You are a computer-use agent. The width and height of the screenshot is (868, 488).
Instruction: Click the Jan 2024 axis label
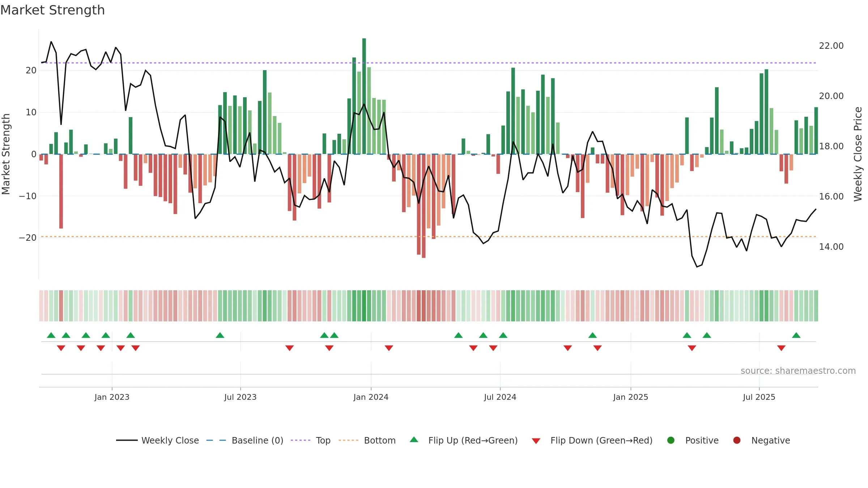[x=371, y=397]
